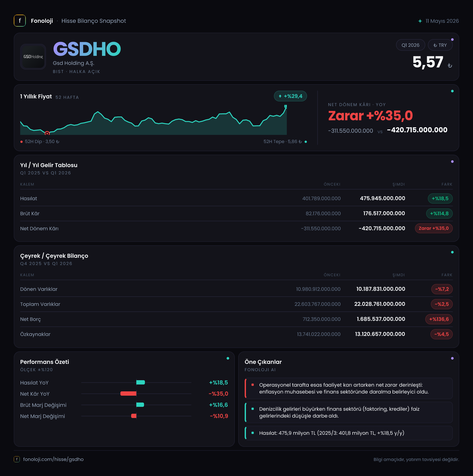473x476 pixels.
Task: Click the 5,57 share price
Action: click(428, 62)
